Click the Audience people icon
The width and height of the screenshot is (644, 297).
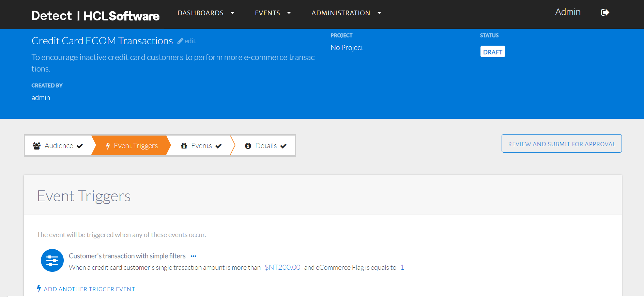tap(37, 146)
